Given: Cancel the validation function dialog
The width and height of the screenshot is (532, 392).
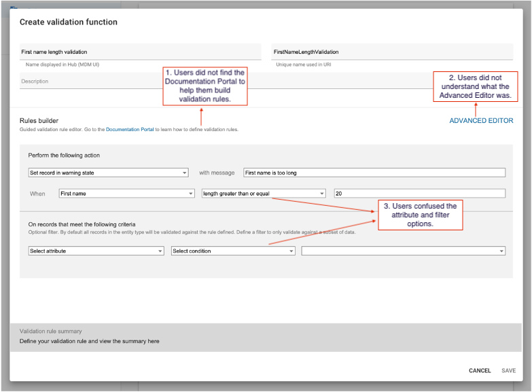Looking at the screenshot, I should (x=480, y=371).
